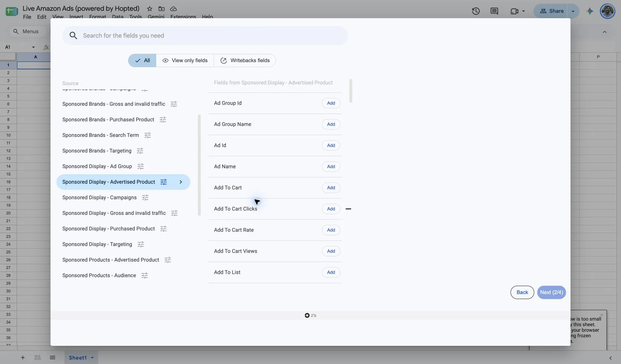Add the Add To Cart Clicks field
The image size is (621, 364).
[331, 209]
